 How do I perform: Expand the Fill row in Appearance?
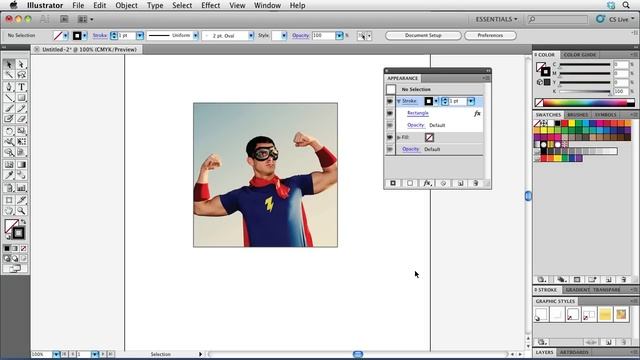(x=399, y=138)
